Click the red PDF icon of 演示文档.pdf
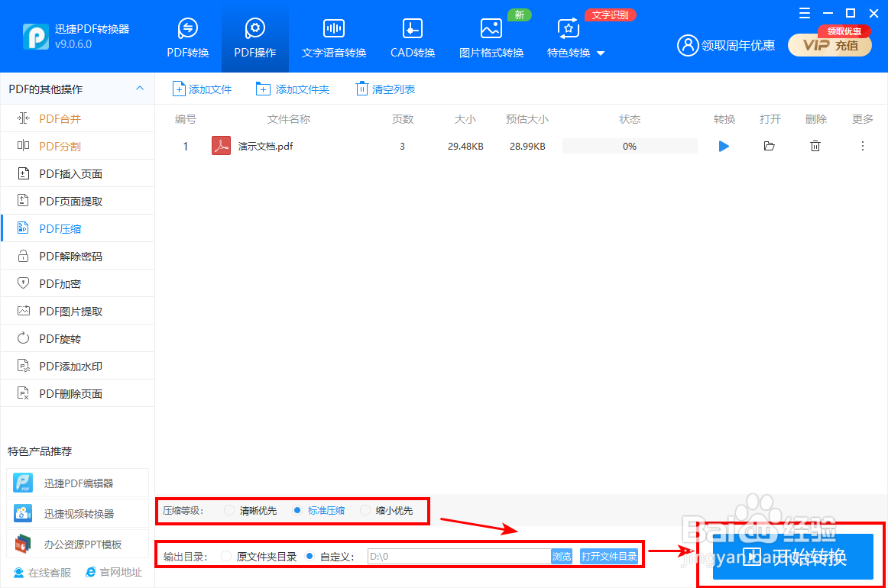This screenshot has width=888, height=588. pyautogui.click(x=221, y=145)
